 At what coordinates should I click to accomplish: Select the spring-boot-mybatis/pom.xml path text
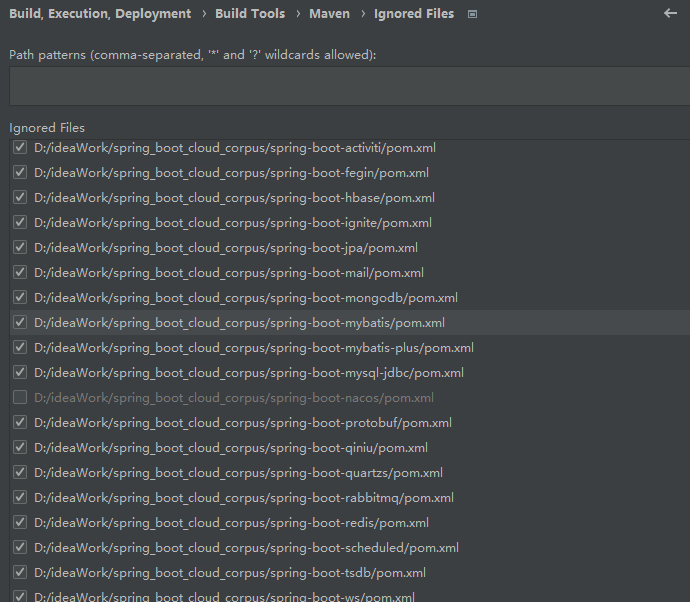[239, 323]
